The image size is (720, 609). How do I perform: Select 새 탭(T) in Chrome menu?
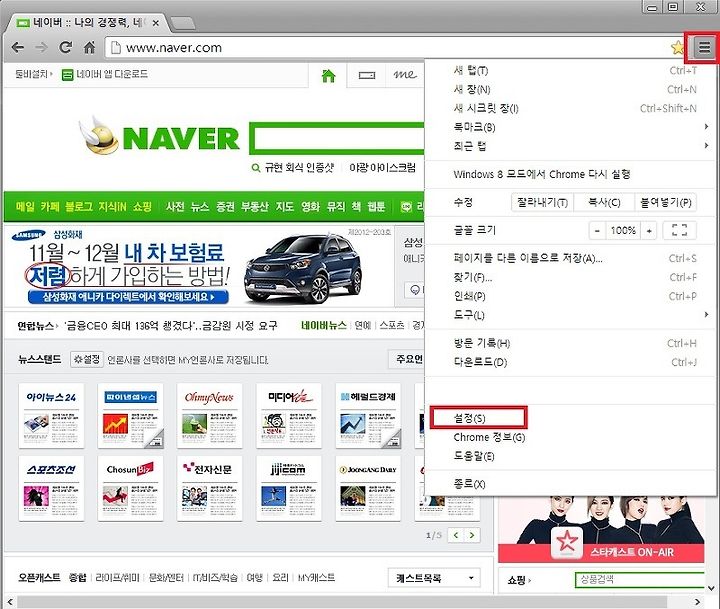569,70
